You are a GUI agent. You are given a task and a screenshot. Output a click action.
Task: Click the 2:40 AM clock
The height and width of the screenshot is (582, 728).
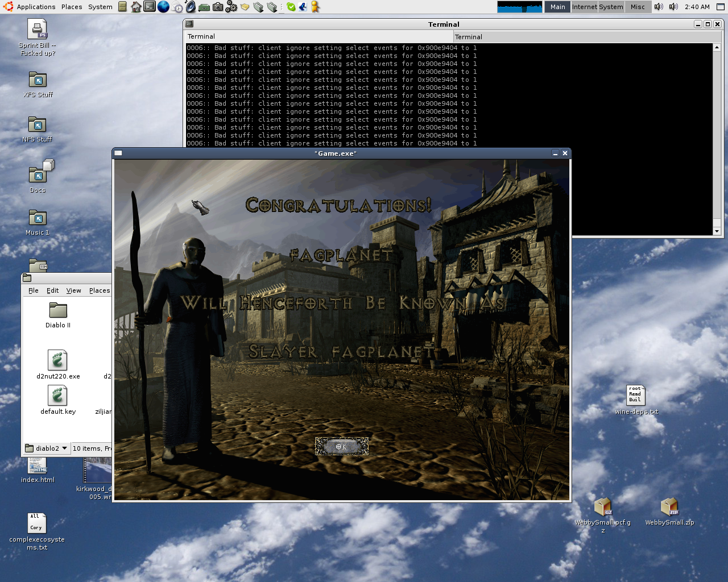pos(697,7)
